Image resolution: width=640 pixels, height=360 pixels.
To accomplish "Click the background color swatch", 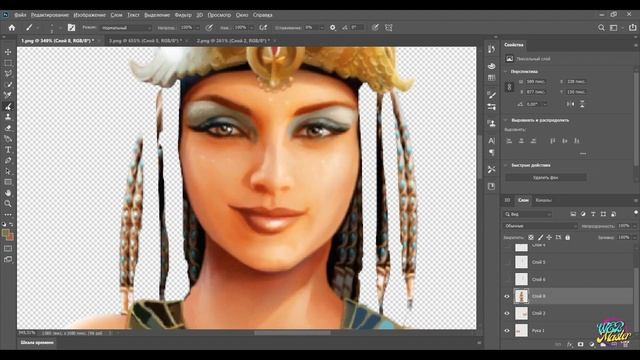I will pyautogui.click(x=10, y=236).
